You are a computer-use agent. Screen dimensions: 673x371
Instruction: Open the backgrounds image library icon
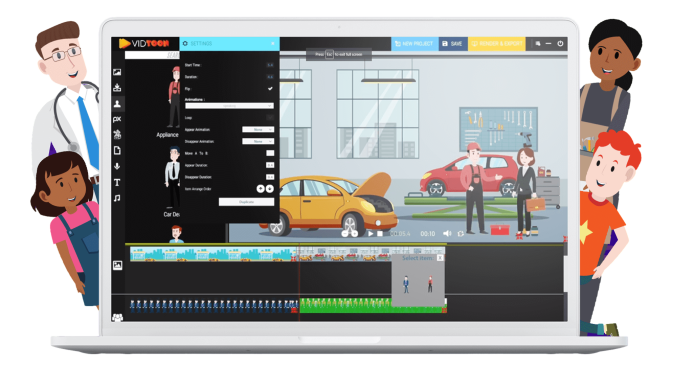pos(117,72)
